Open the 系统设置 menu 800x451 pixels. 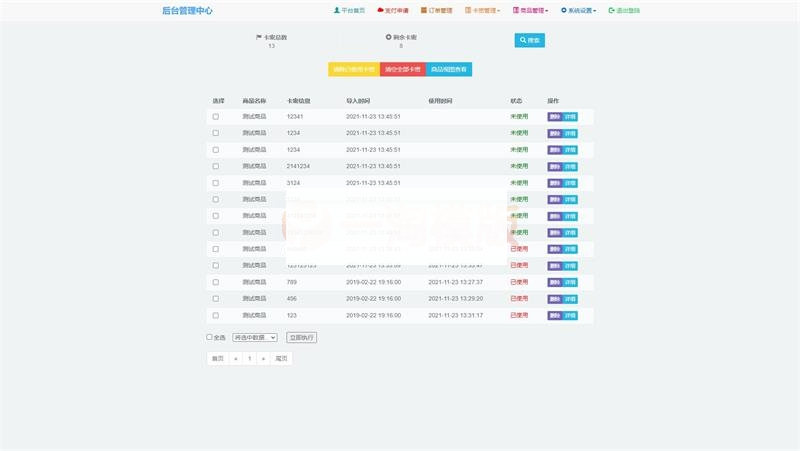(x=578, y=10)
